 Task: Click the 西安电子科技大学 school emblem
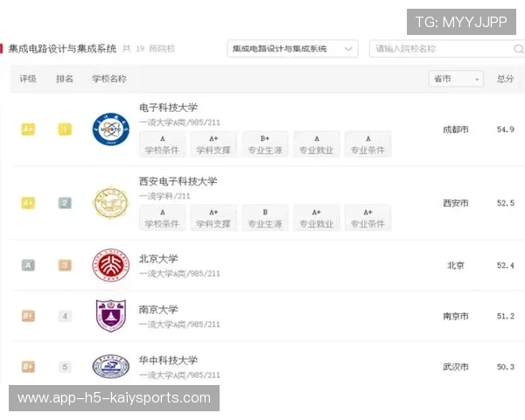[110, 203]
